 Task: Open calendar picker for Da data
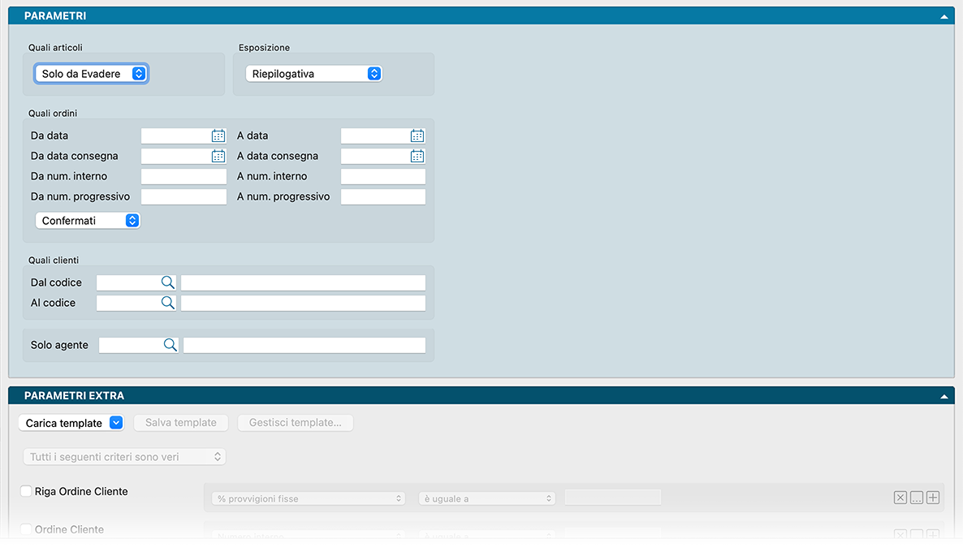pyautogui.click(x=218, y=136)
